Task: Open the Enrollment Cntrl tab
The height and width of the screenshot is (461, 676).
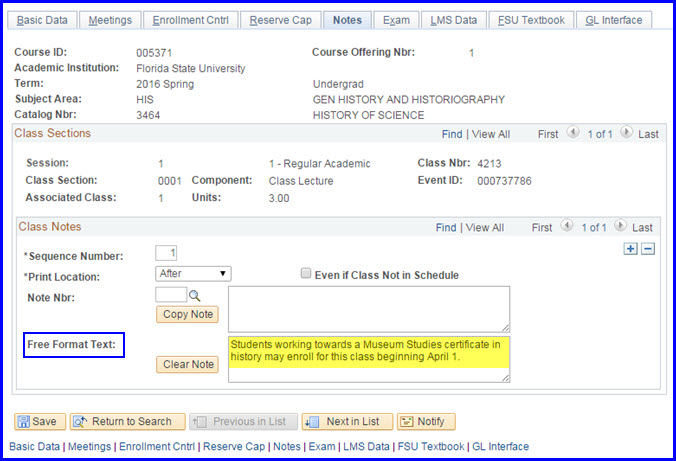Action: 191,20
